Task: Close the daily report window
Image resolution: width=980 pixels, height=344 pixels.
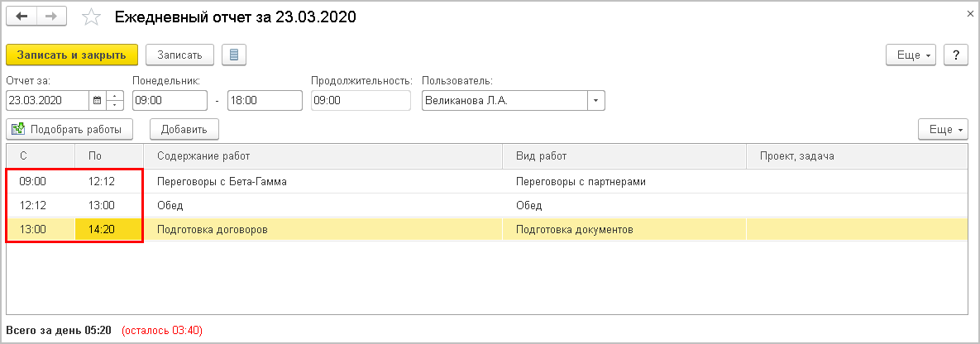Action: pyautogui.click(x=969, y=14)
